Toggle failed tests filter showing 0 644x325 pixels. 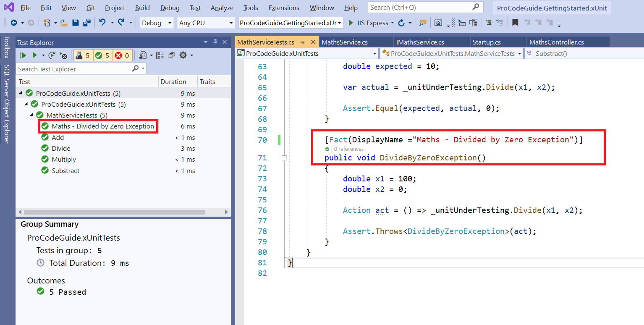click(123, 55)
